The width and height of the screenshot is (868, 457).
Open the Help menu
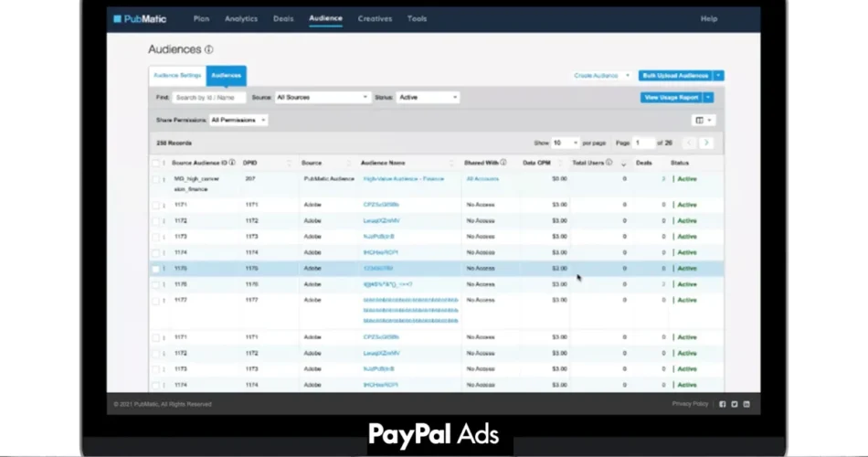point(709,19)
